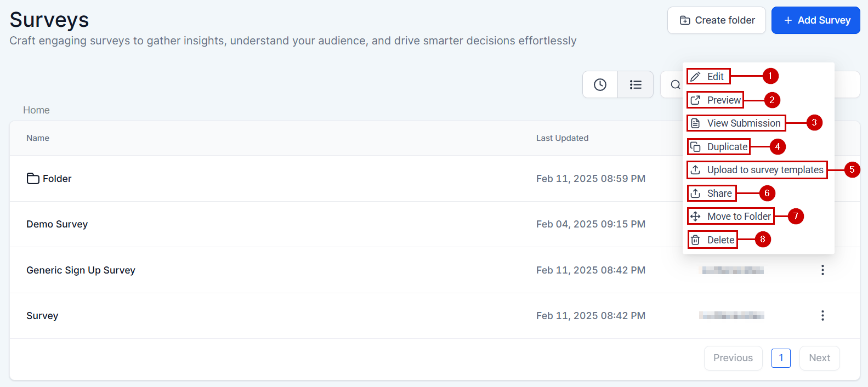Click the Create folder button
This screenshot has width=868, height=387.
[716, 20]
